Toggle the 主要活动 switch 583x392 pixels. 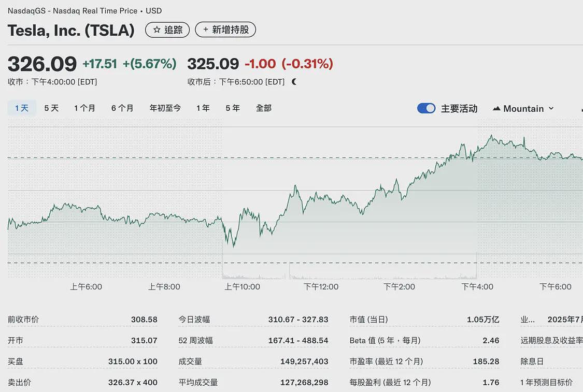point(426,108)
